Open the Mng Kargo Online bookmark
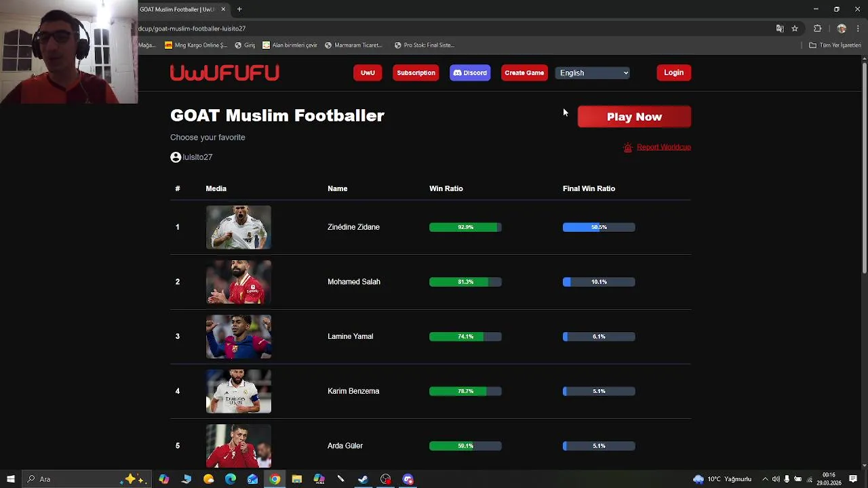This screenshot has width=868, height=488. [x=196, y=45]
